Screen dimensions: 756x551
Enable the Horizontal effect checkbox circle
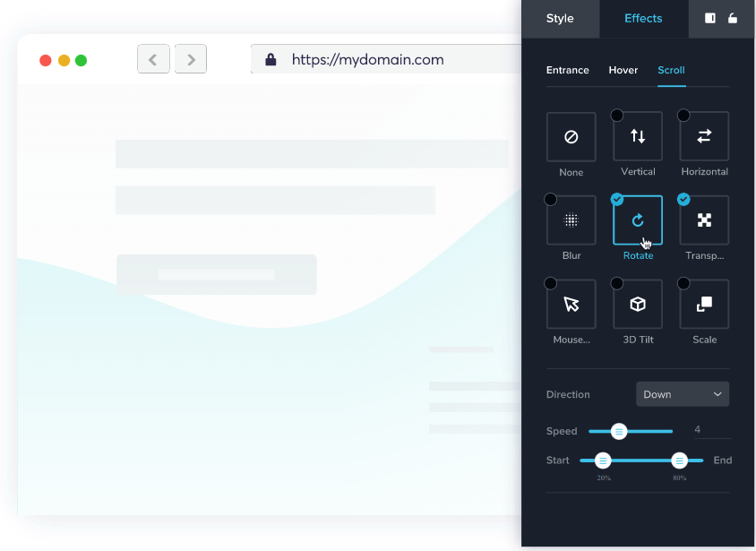683,116
